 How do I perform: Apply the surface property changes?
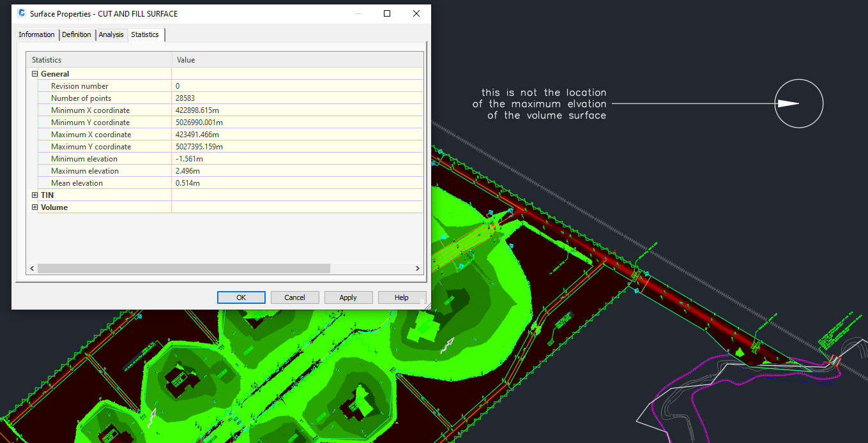348,297
